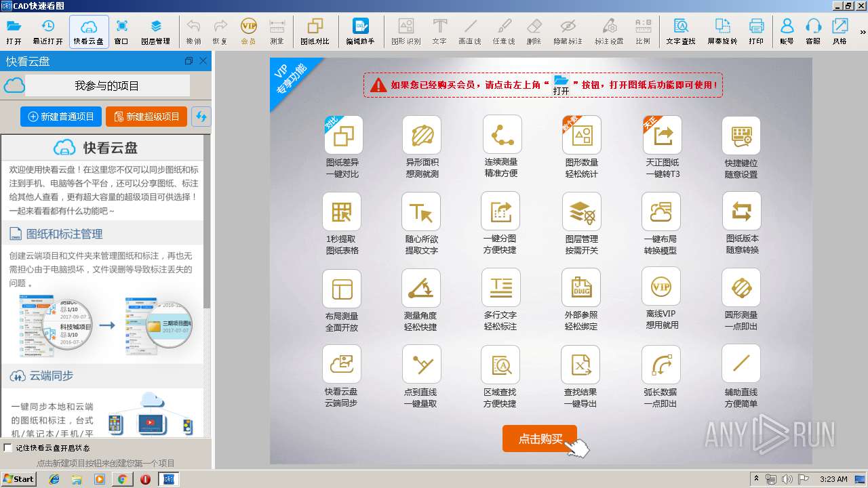Image resolution: width=868 pixels, height=488 pixels.
Task: Select the 我参与的项目 project field
Action: click(x=107, y=85)
